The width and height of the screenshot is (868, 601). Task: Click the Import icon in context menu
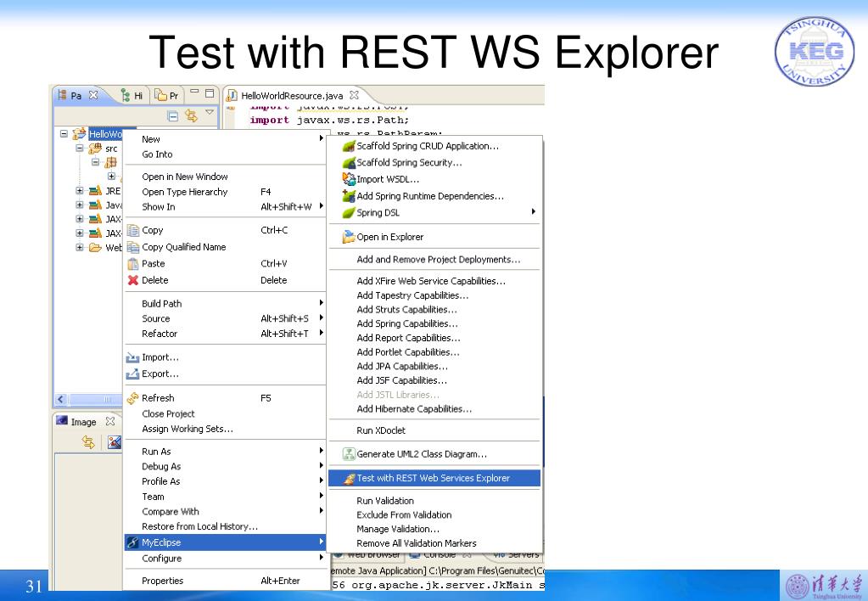click(133, 358)
